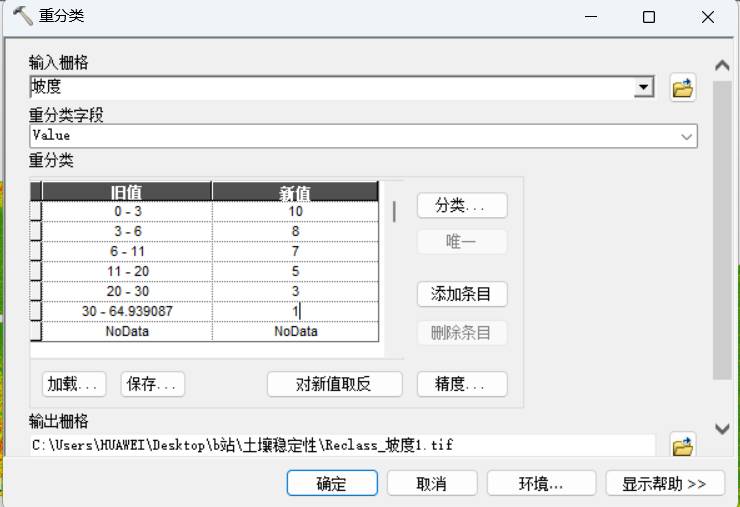
Task: Select the new value cell containing 10
Action: 295,212
